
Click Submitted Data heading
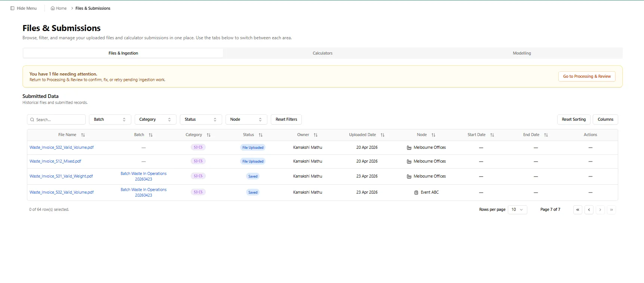(x=40, y=96)
